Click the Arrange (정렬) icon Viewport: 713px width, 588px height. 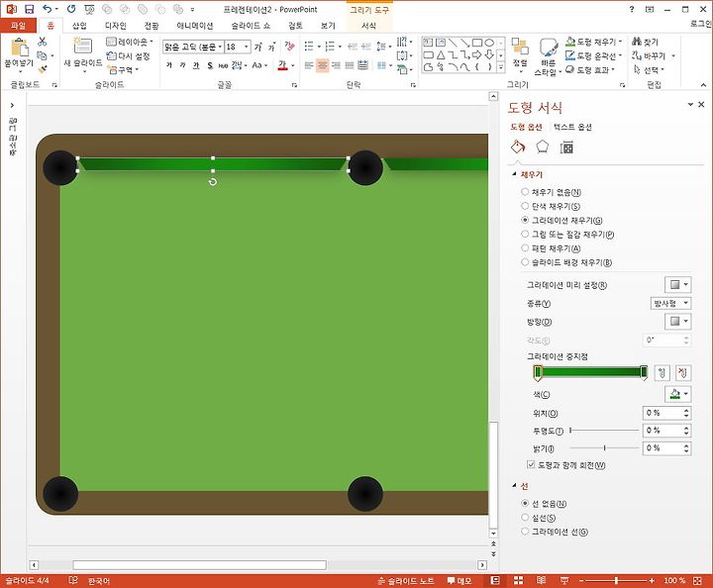click(520, 47)
